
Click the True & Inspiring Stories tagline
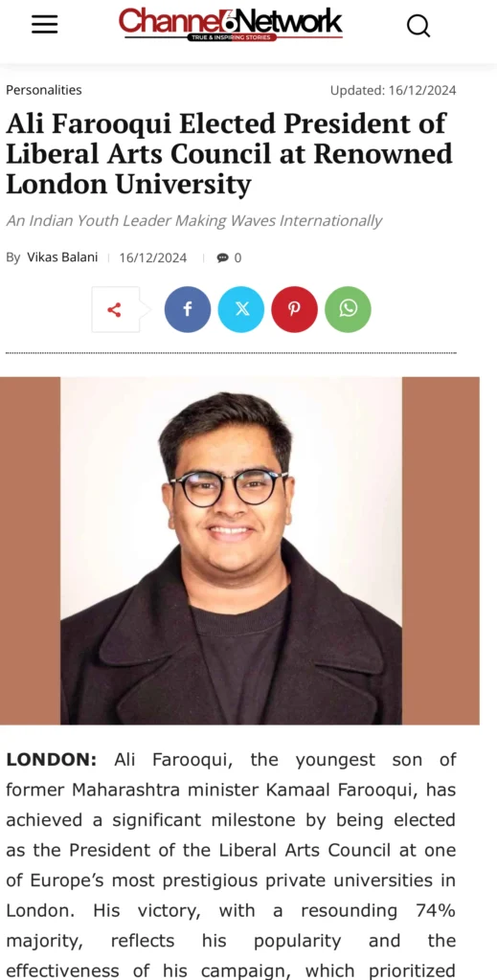tap(232, 37)
